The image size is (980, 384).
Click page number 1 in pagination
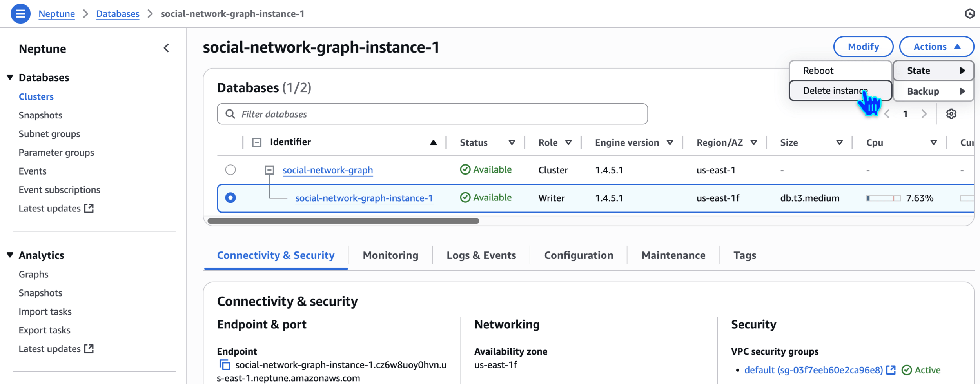coord(905,114)
